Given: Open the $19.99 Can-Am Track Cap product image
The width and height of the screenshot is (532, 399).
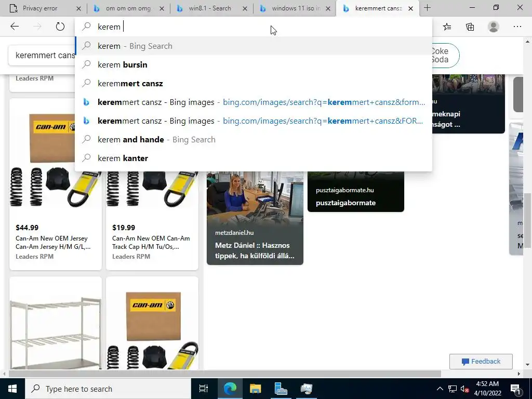Looking at the screenshot, I should (x=152, y=189).
